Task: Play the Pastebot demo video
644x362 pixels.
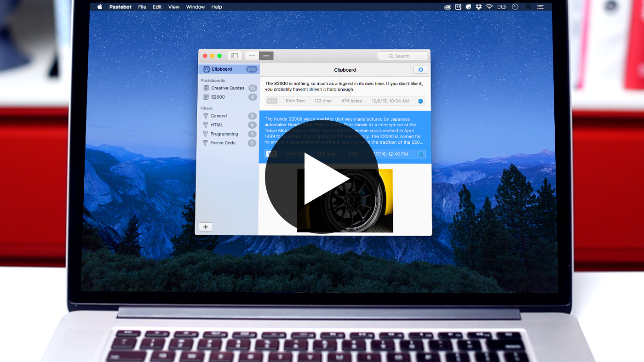Action: point(322,177)
